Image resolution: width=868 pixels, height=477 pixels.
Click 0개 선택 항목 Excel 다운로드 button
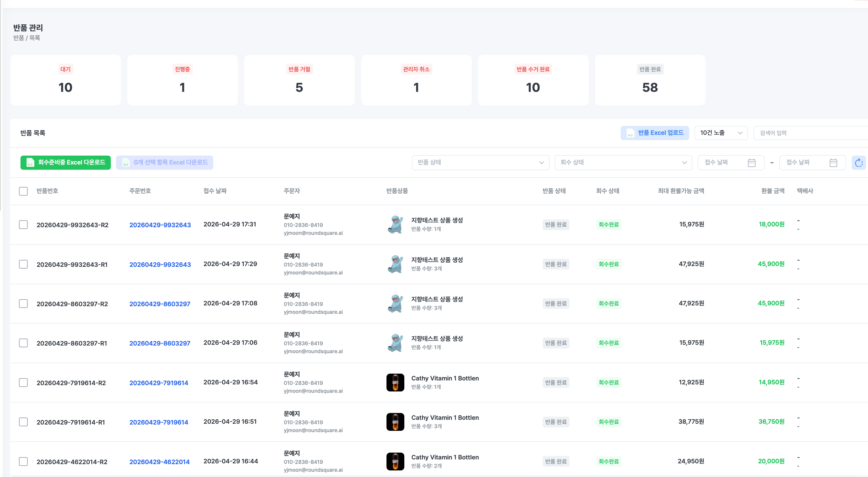click(x=164, y=163)
